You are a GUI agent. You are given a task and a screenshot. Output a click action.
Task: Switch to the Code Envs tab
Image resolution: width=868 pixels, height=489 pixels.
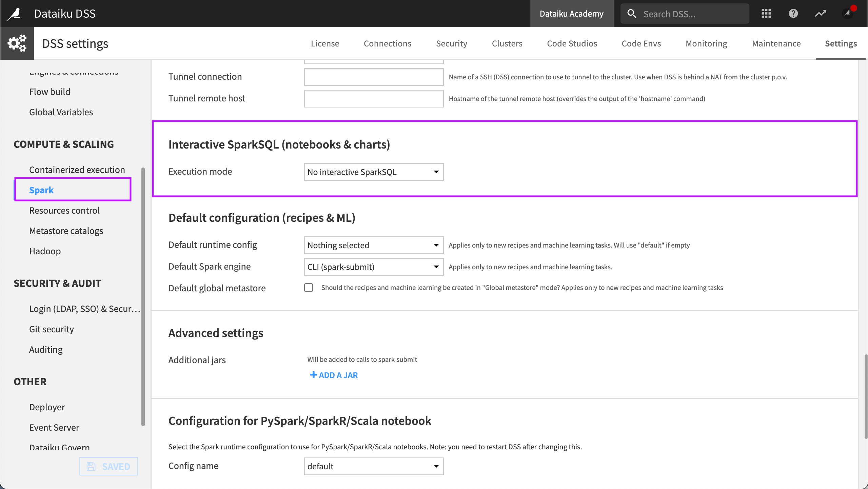point(641,43)
